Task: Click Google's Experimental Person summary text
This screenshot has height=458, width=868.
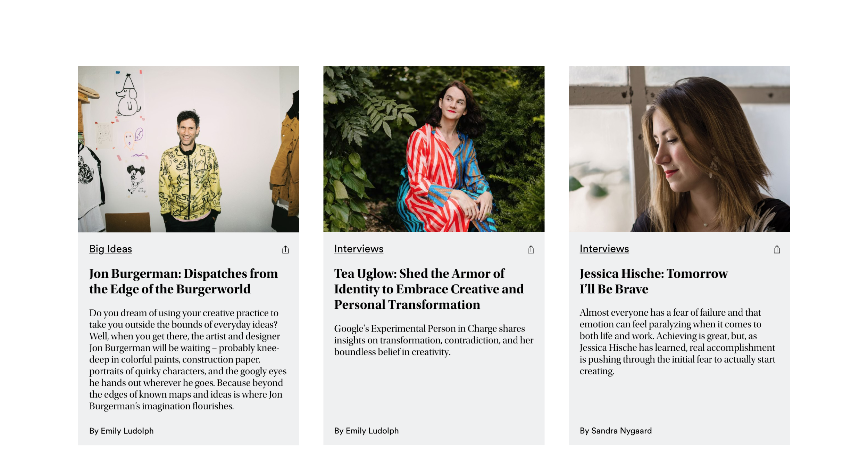Action: point(434,340)
